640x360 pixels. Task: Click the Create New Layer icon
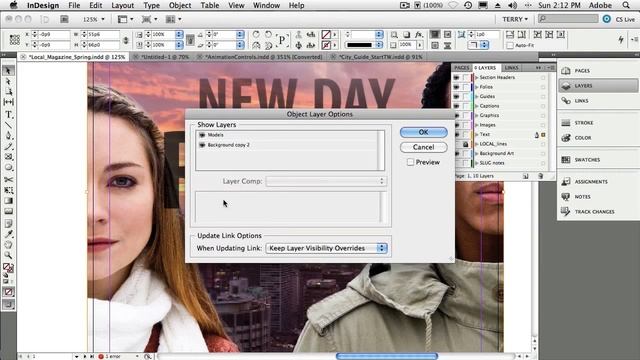(526, 176)
